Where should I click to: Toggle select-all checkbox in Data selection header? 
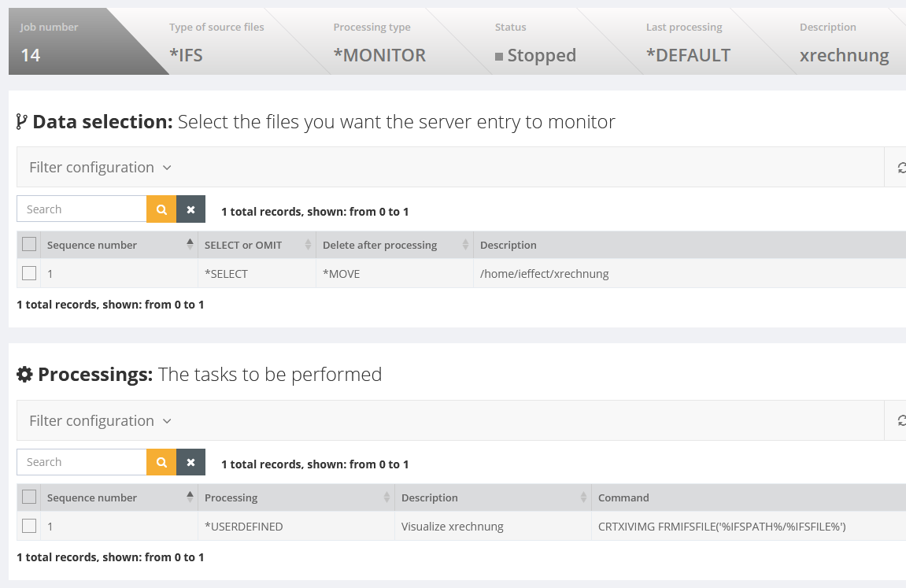tap(29, 245)
